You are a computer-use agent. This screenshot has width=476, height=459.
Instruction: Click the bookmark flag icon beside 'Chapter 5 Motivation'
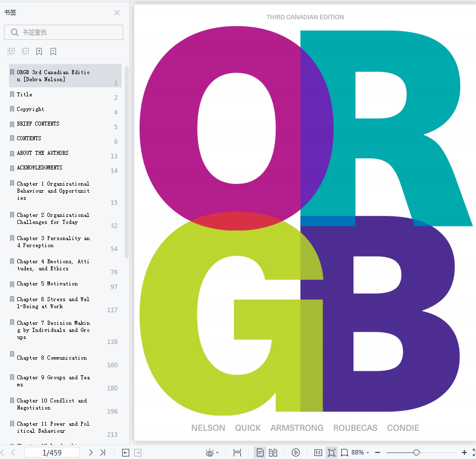(12, 284)
